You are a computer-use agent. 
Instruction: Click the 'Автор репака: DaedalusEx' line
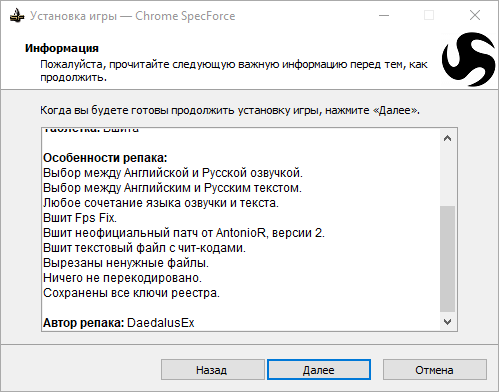tap(119, 323)
